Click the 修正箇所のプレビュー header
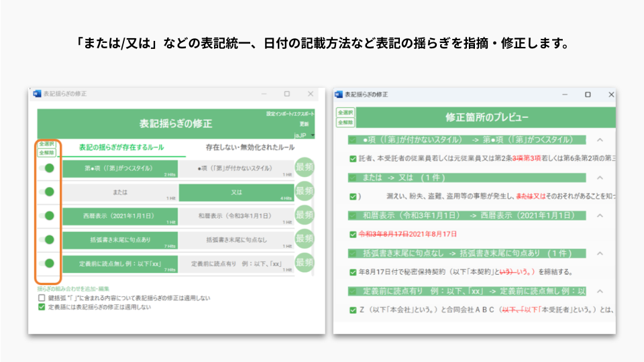The width and height of the screenshot is (644, 362). (486, 117)
